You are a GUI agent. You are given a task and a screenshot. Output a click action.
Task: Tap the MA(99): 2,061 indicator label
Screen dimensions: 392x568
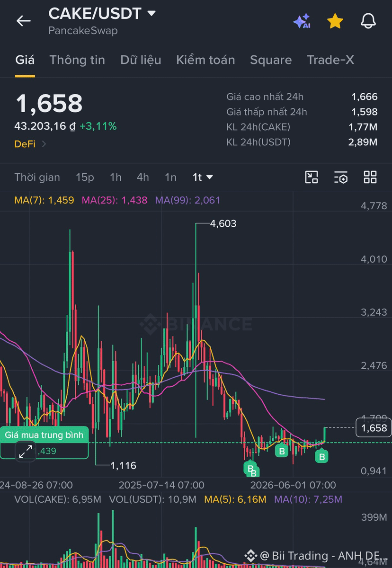(x=187, y=200)
